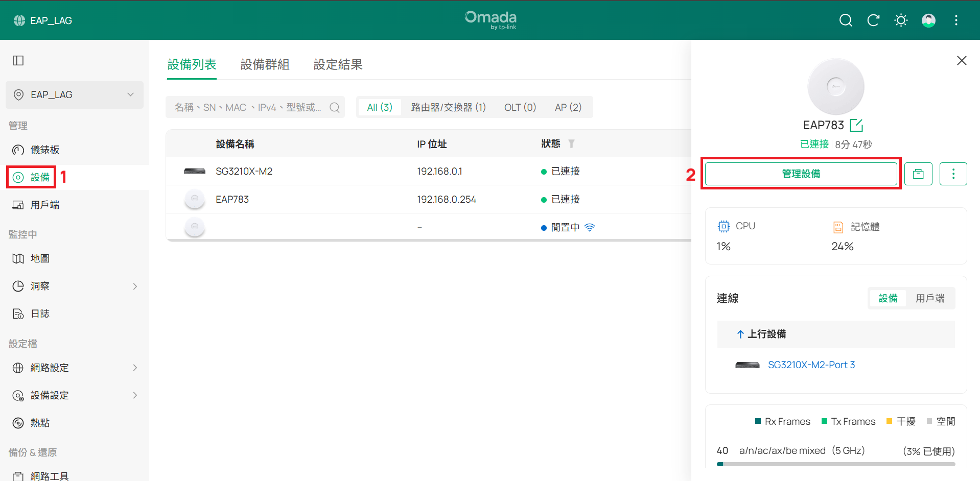The width and height of the screenshot is (980, 481).
Task: Filter by 路由器/交換器 (1)
Action: (448, 107)
